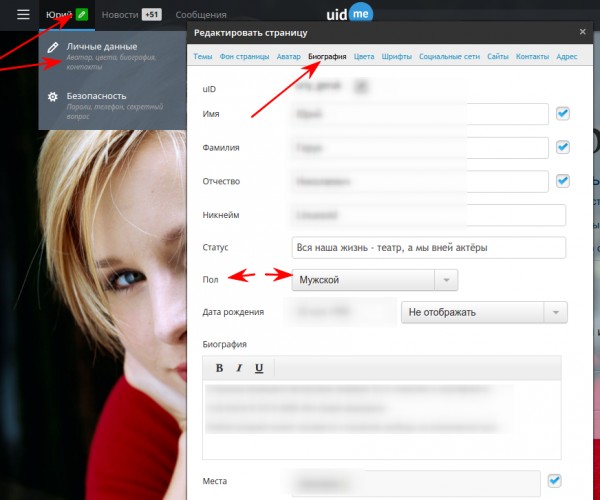Click the pencil icon beside Личные данные
The width and height of the screenshot is (600, 500).
pyautogui.click(x=53, y=47)
